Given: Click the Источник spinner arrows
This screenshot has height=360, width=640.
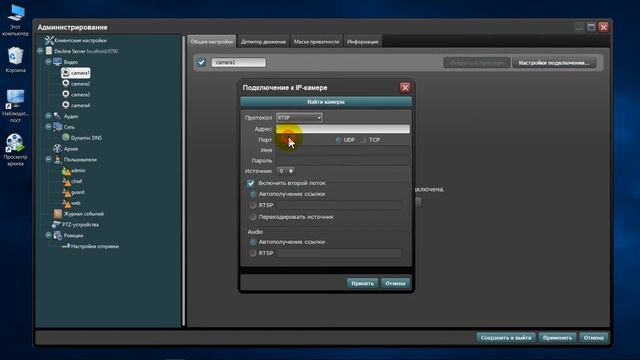Looking at the screenshot, I should [x=291, y=171].
